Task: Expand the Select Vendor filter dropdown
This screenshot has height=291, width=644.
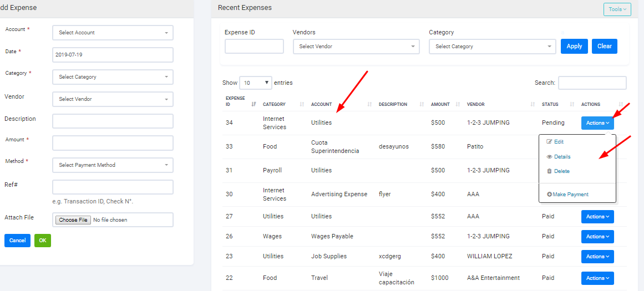Action: [x=356, y=47]
